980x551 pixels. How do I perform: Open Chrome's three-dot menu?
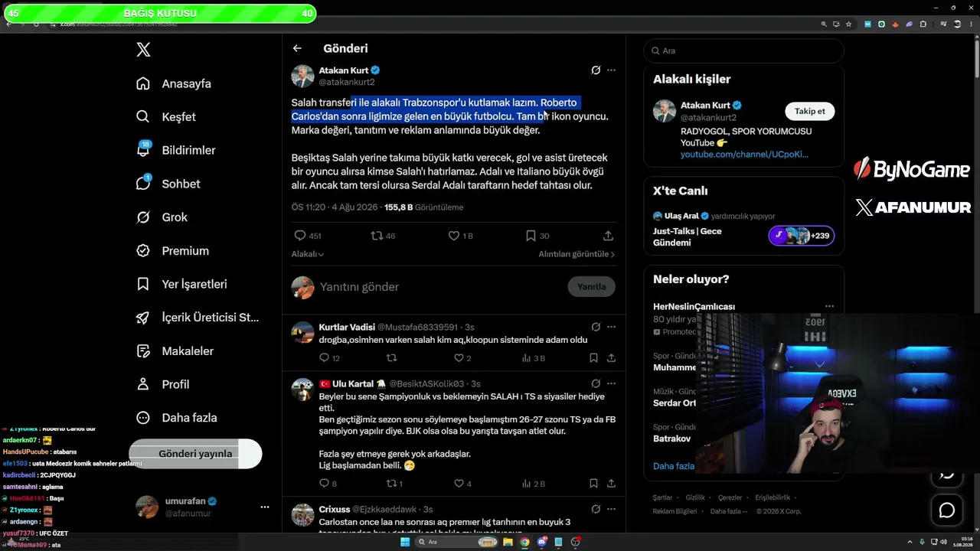970,24
